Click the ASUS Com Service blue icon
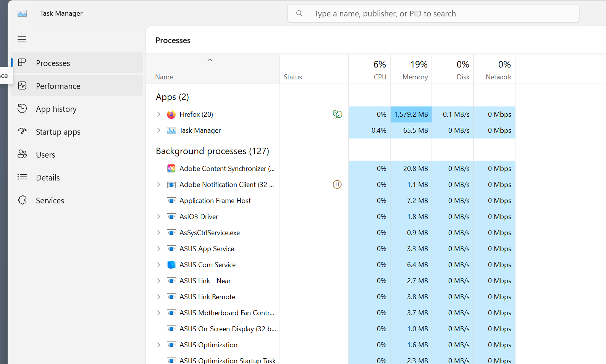 [x=171, y=265]
